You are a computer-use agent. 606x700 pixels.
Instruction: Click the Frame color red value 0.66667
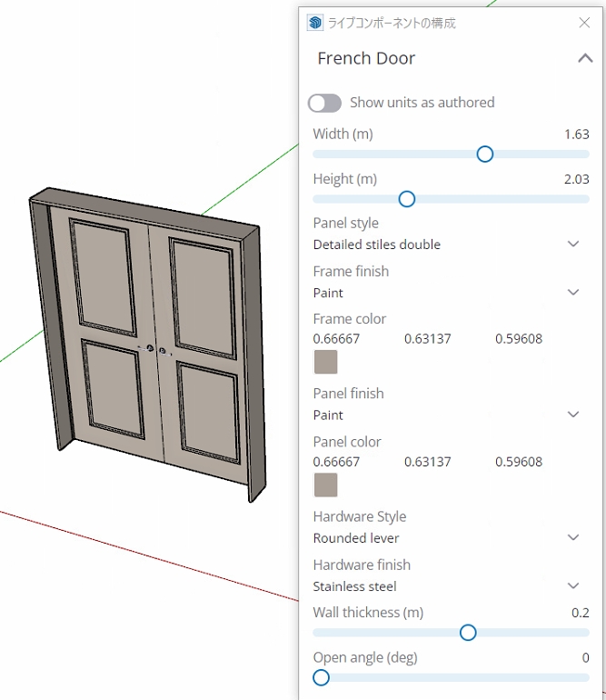[x=336, y=339]
